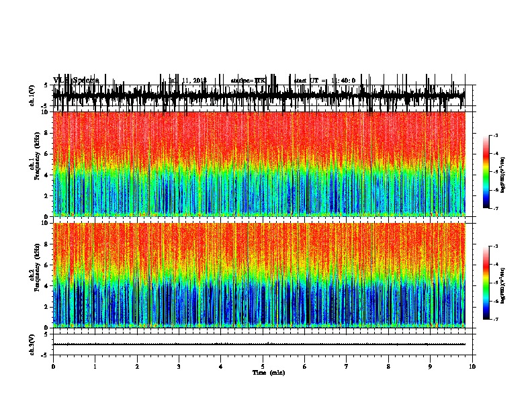The height and width of the screenshot is (411, 532).
Task: Click the ch.1 colorbar log(PSD) unit label
Action: pyautogui.click(x=503, y=175)
